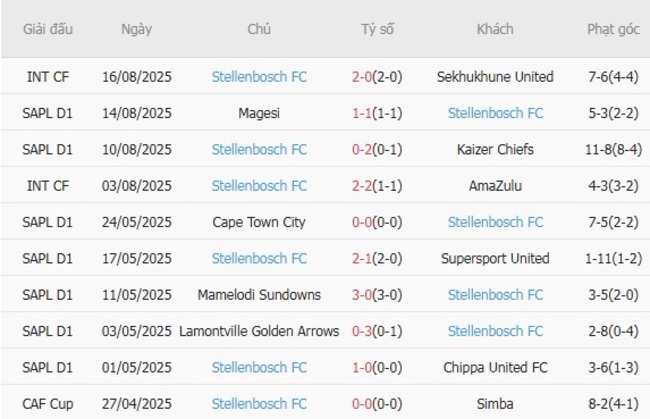Click the Magesi home team name

[259, 113]
